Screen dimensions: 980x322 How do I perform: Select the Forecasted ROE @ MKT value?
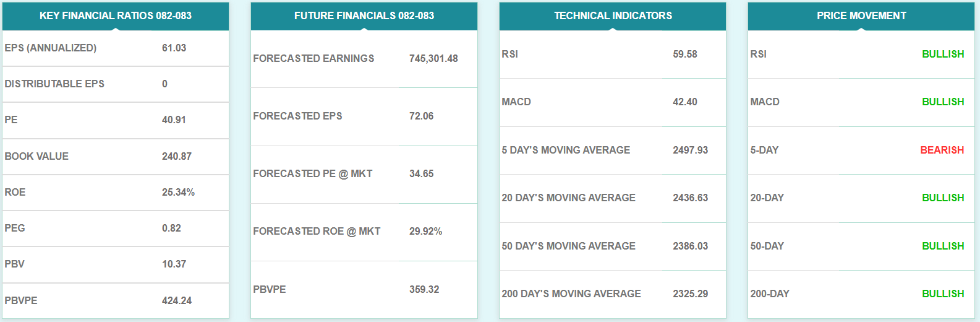point(425,232)
